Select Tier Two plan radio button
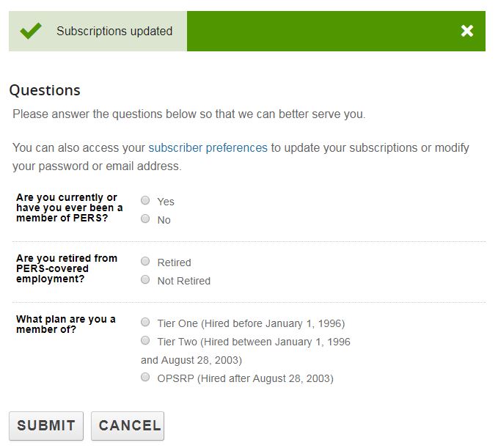 tap(145, 340)
